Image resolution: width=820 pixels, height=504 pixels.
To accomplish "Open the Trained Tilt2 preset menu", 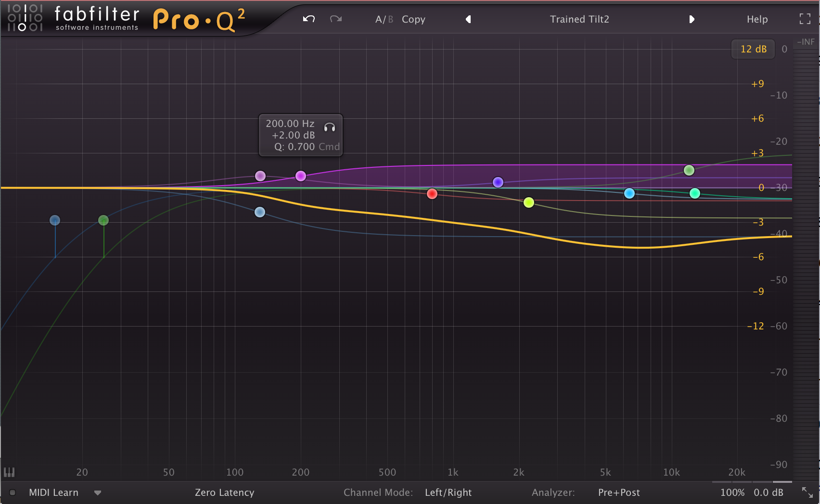I will click(579, 19).
